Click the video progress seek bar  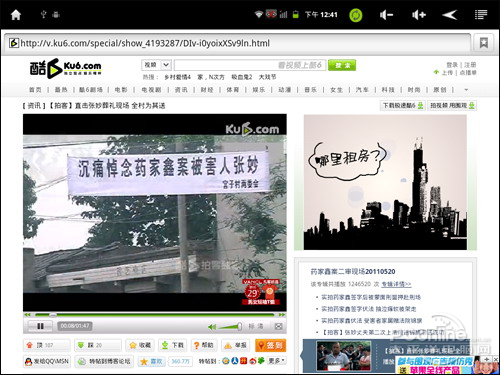point(154,314)
